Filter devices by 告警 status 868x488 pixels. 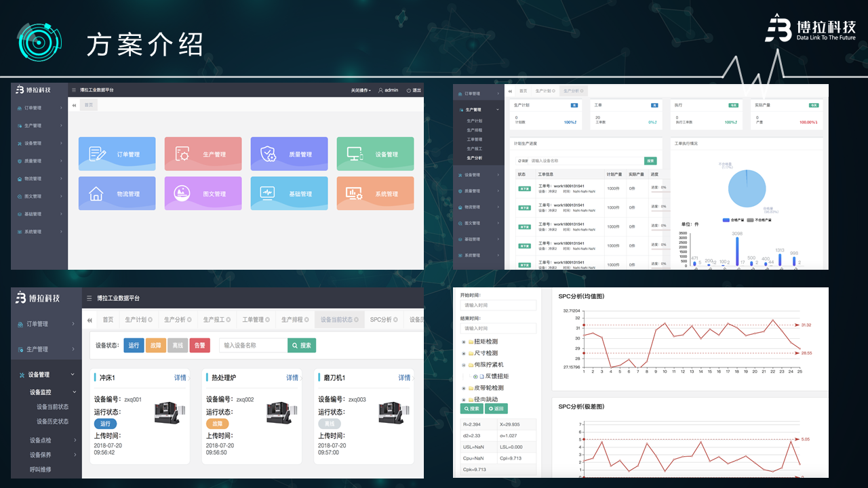coord(200,345)
